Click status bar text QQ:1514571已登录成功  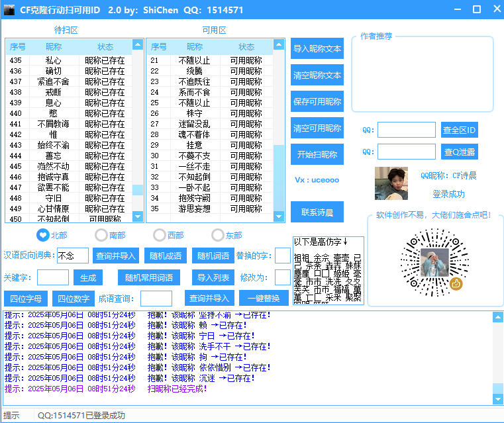[81, 416]
